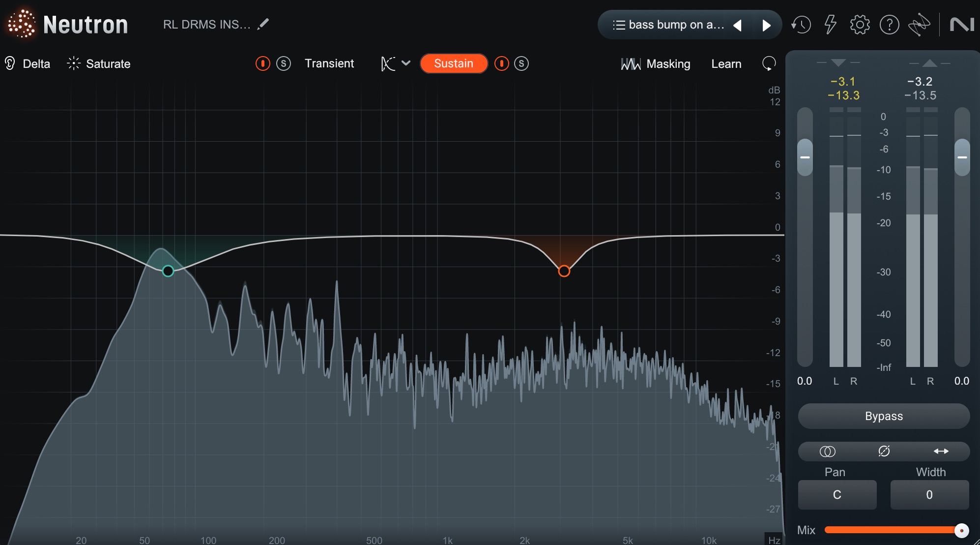The width and height of the screenshot is (980, 545).
Task: Click input gain value 0.0
Action: (x=805, y=381)
